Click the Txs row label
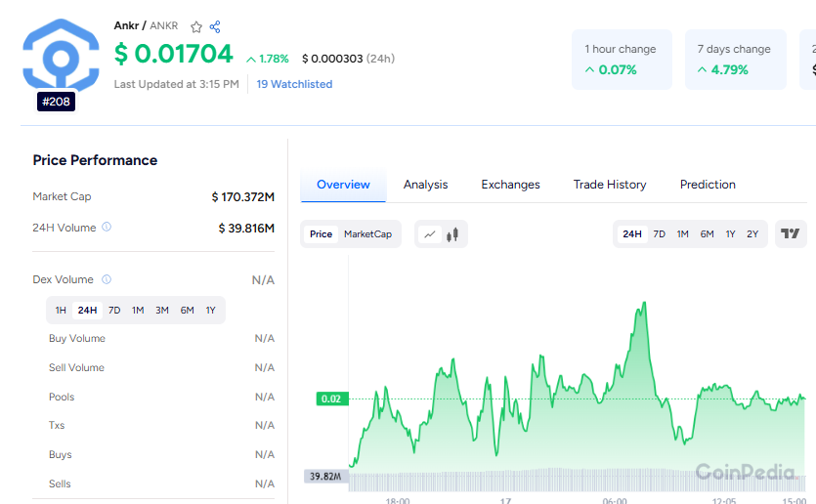 pyautogui.click(x=57, y=426)
